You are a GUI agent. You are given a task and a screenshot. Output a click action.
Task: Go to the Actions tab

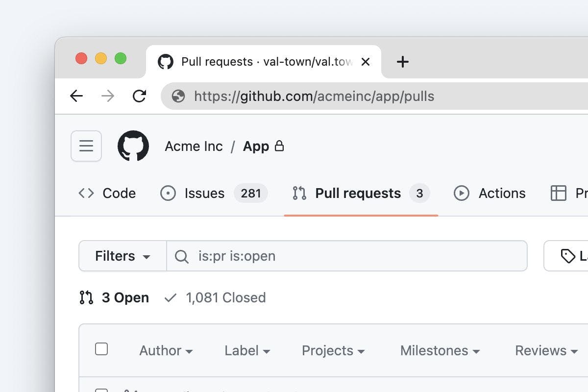pos(490,194)
